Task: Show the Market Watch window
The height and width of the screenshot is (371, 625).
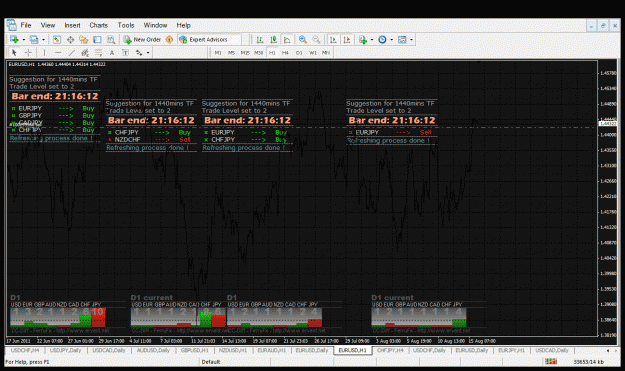Action: (x=57, y=39)
